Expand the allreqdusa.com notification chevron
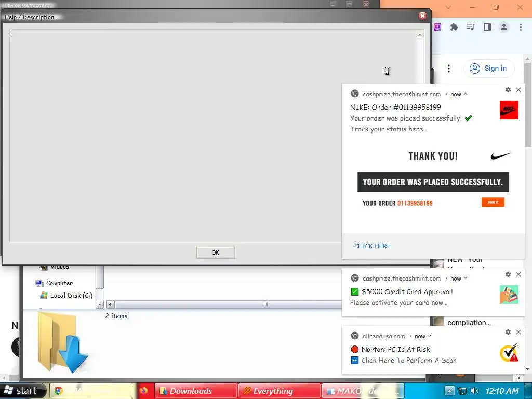532x399 pixels. coord(430,336)
